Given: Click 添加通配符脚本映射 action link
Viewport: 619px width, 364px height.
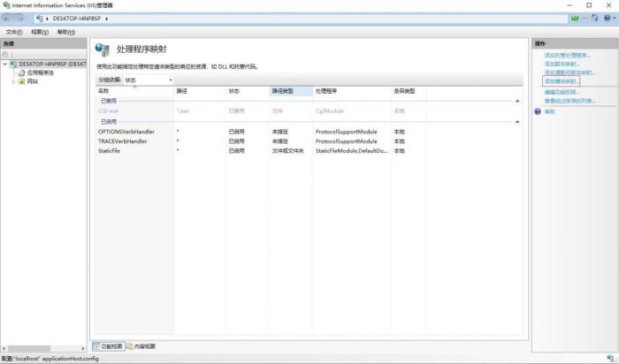Looking at the screenshot, I should pyautogui.click(x=569, y=72).
